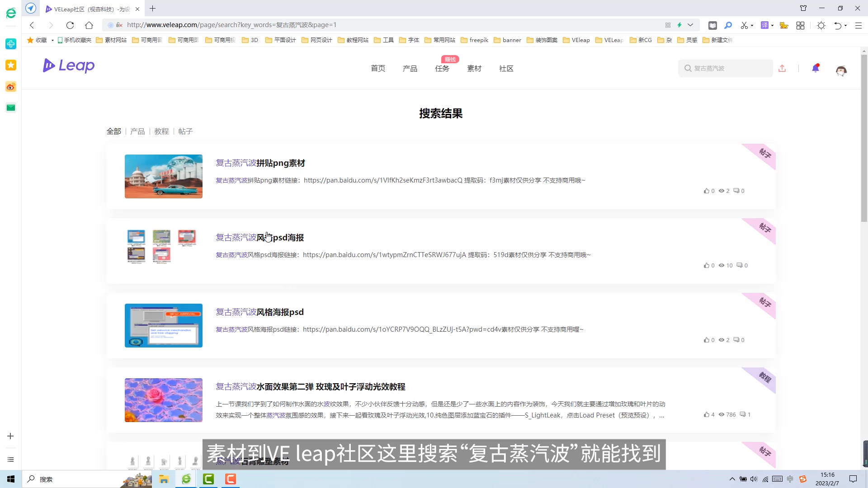
Task: Open the extensions grid icon
Action: [x=800, y=25]
